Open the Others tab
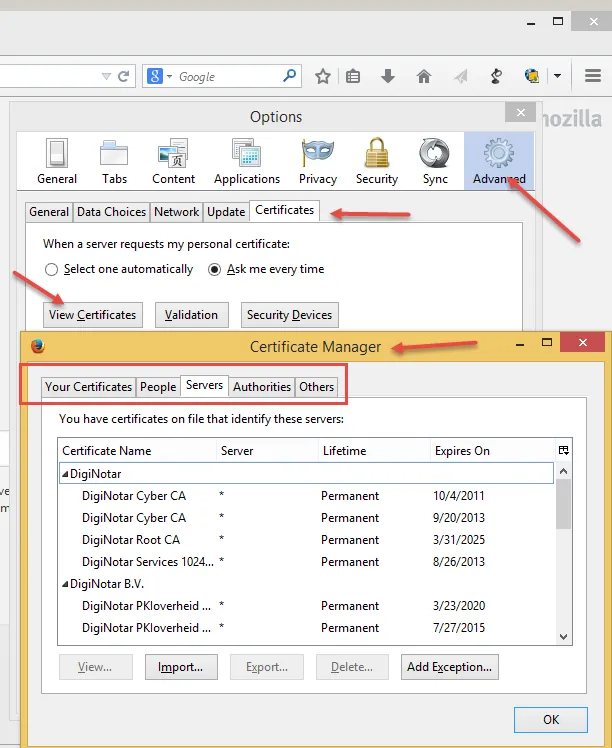612x748 pixels. click(x=316, y=387)
